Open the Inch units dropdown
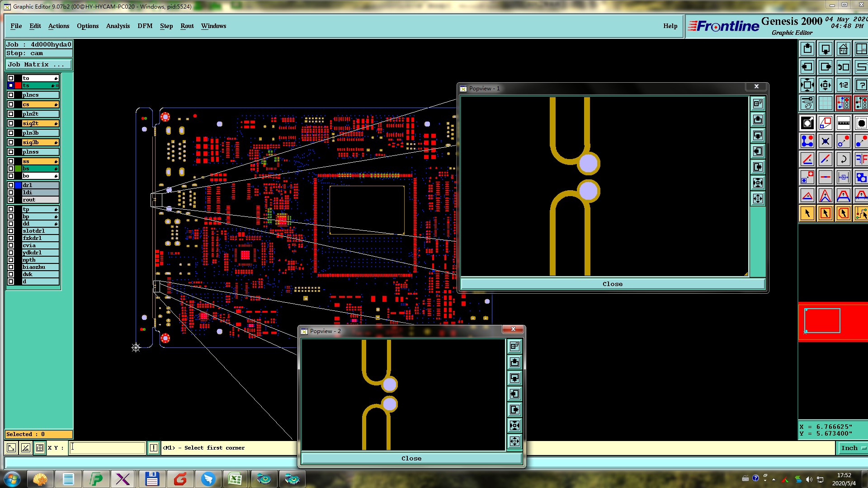This screenshot has width=868, height=488. click(x=853, y=448)
